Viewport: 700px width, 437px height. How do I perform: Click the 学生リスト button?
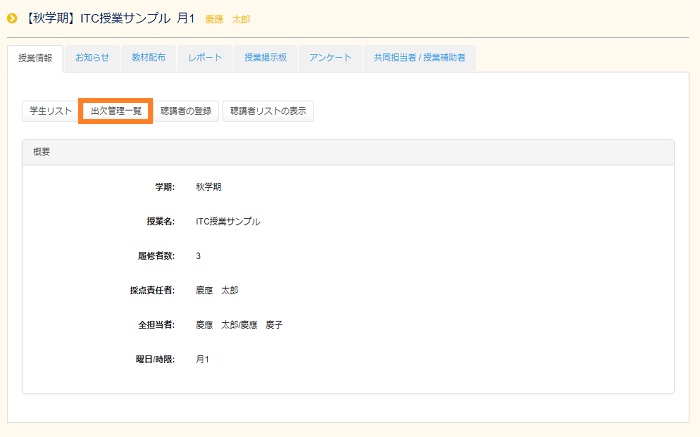click(x=48, y=111)
